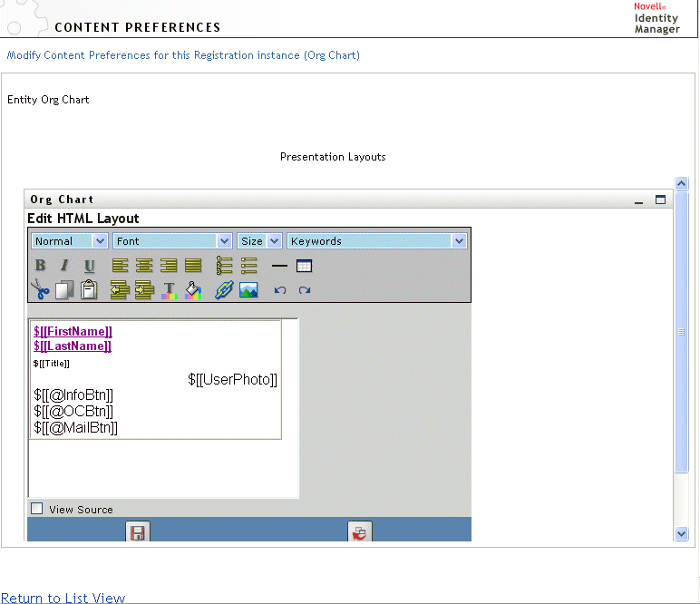Image resolution: width=700 pixels, height=604 pixels.
Task: Click the $[[UserPhoto]] placeholder text
Action: (x=233, y=379)
